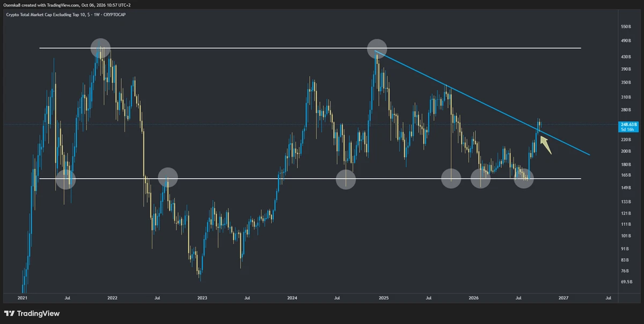Select the 2023 date on time axis
644x324 pixels.
[x=202, y=297]
